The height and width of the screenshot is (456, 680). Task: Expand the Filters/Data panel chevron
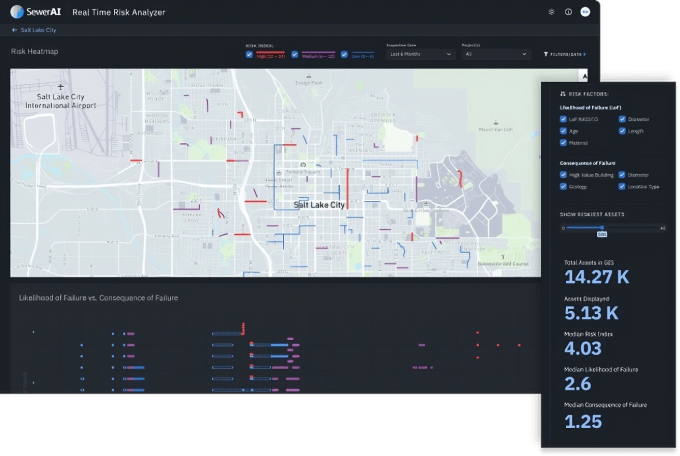coord(585,54)
